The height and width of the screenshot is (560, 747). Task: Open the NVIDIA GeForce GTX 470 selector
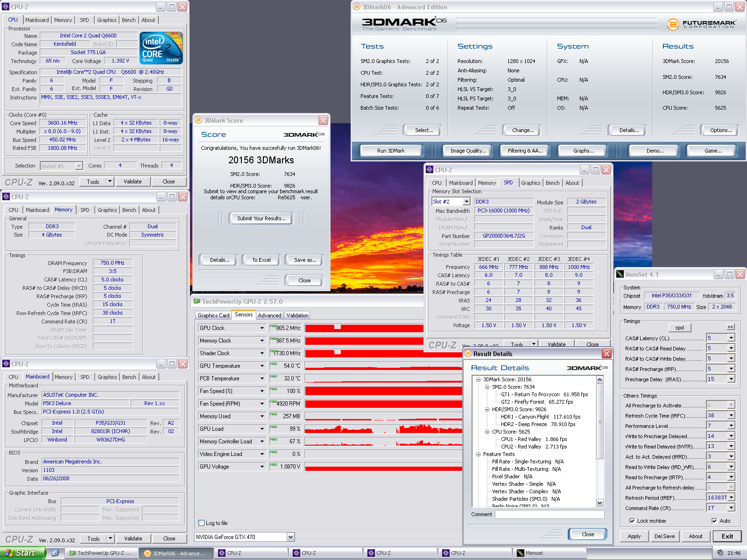(x=290, y=537)
